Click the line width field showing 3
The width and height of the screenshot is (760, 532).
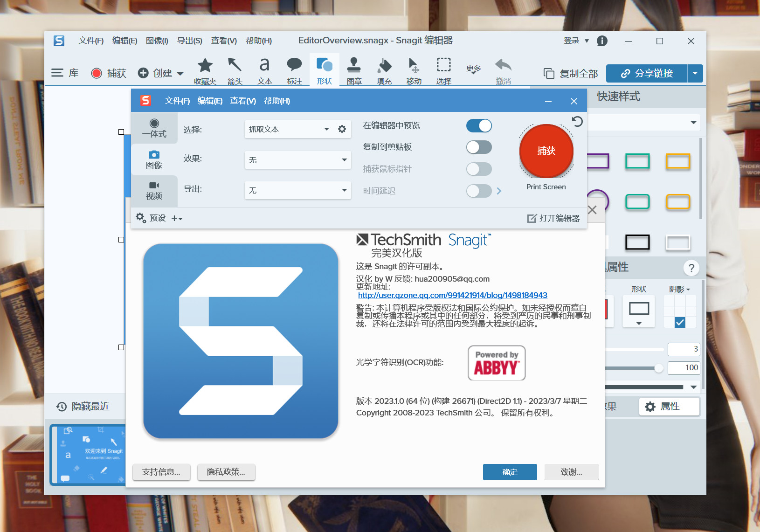[x=684, y=349]
